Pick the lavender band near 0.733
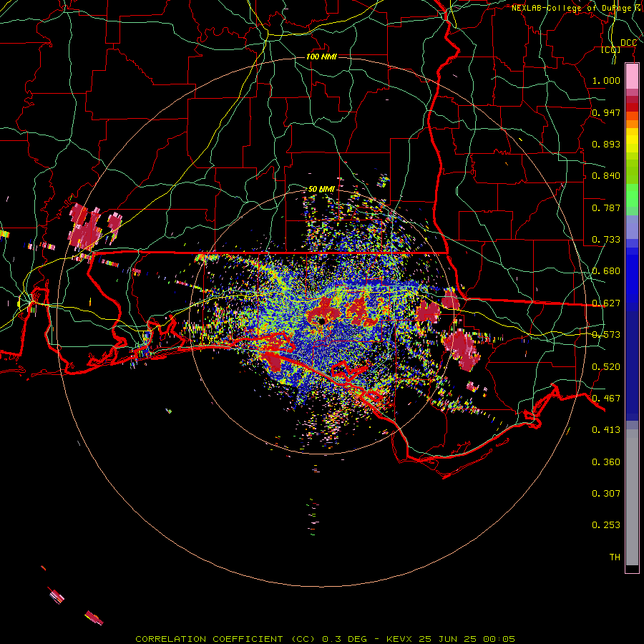Image resolution: width=644 pixels, height=644 pixels. (x=632, y=227)
